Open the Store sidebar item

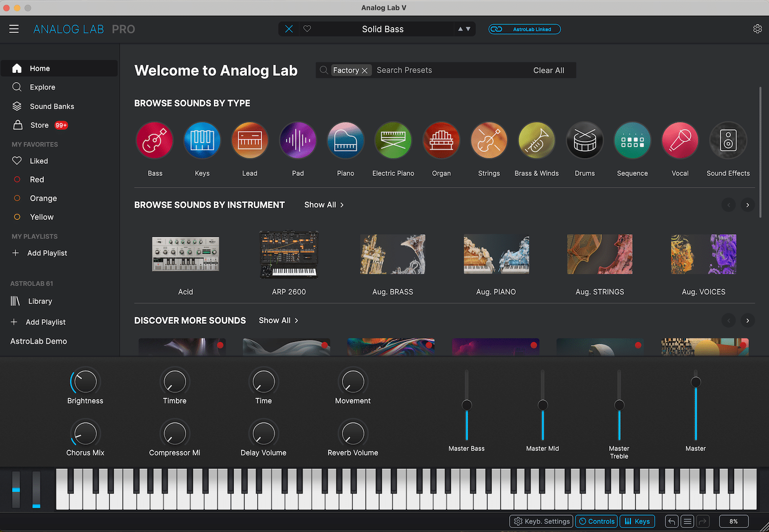coord(59,125)
